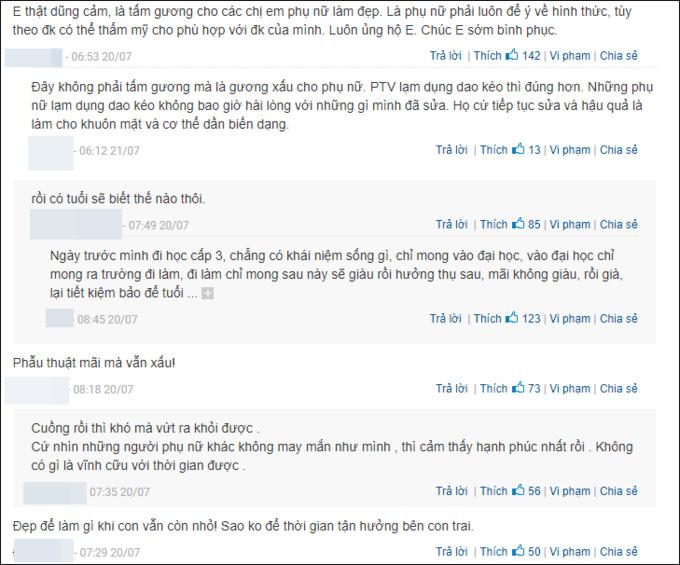
Task: Click Vi phạm on the 06:12 21/07 reply
Action: pyautogui.click(x=570, y=150)
